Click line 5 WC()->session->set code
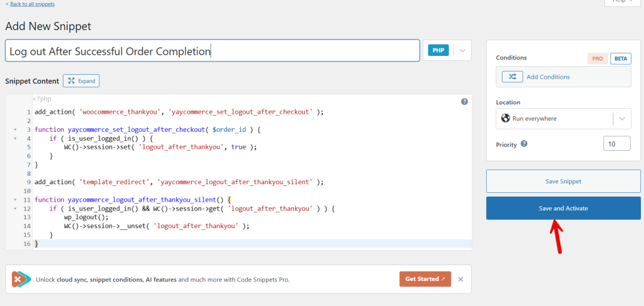The height and width of the screenshot is (306, 644). (x=160, y=147)
